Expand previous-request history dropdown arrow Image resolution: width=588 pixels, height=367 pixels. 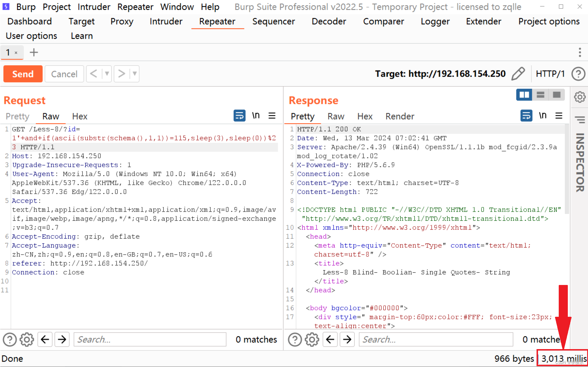pos(107,74)
